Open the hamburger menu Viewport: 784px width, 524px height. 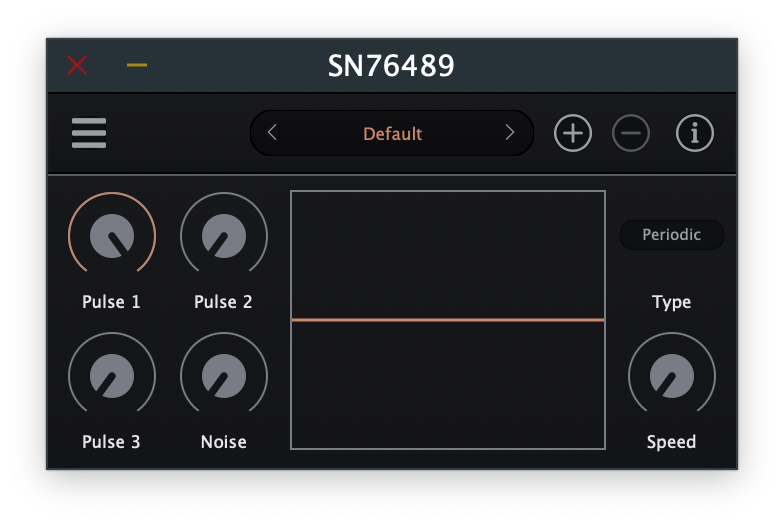[89, 133]
